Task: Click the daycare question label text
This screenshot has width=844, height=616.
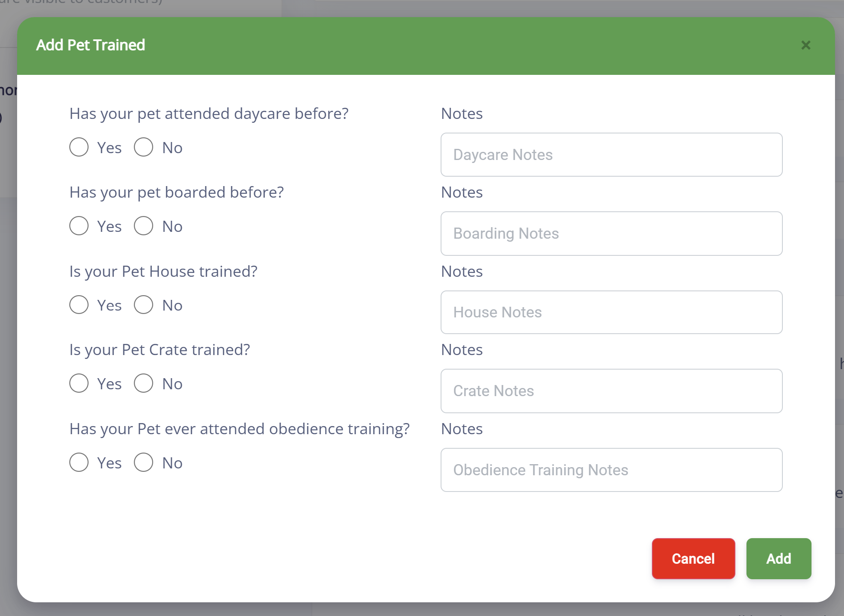Action: 209,114
